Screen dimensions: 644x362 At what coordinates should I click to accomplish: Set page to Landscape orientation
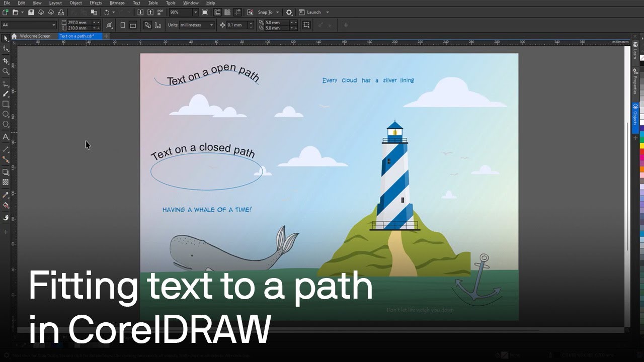pos(133,25)
